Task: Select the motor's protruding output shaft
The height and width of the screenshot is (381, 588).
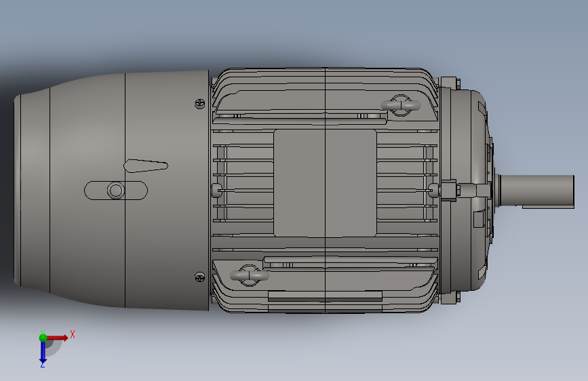Action: (536, 192)
